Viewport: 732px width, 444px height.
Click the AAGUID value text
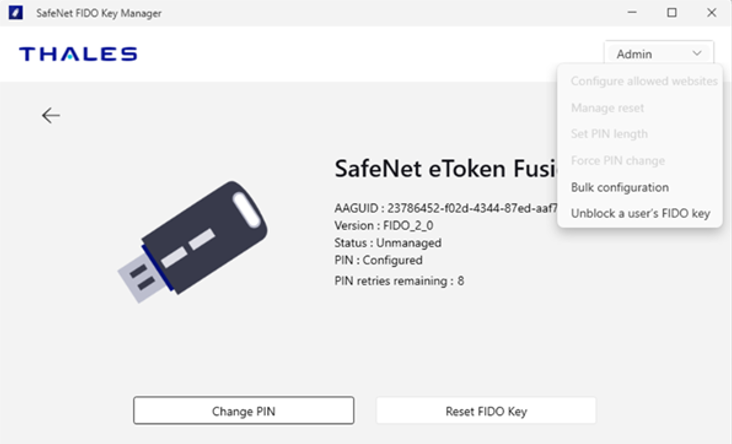(470, 208)
